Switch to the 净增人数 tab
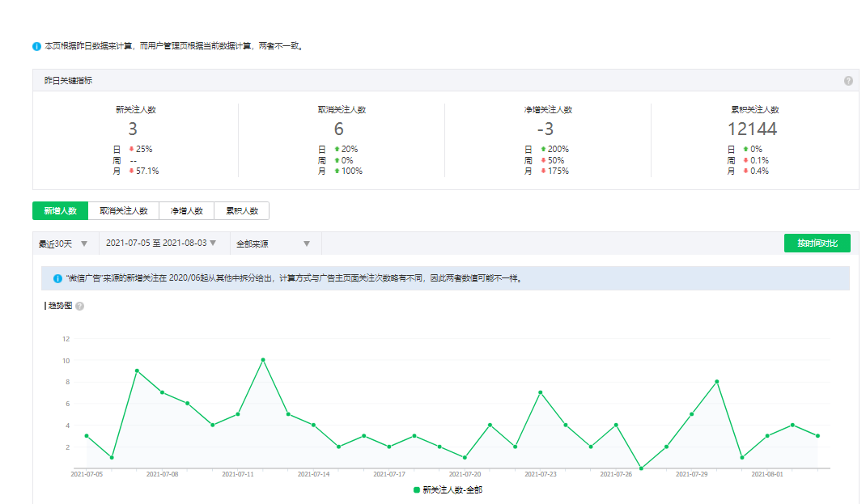The height and width of the screenshot is (504, 866). pyautogui.click(x=186, y=211)
